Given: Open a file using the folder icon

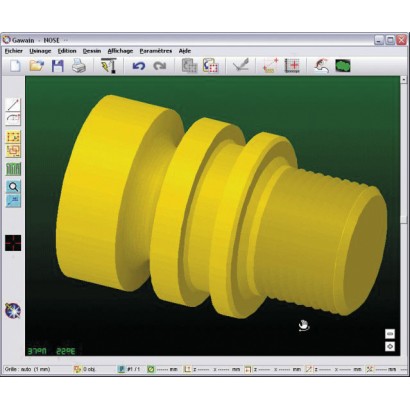Looking at the screenshot, I should pyautogui.click(x=37, y=66).
